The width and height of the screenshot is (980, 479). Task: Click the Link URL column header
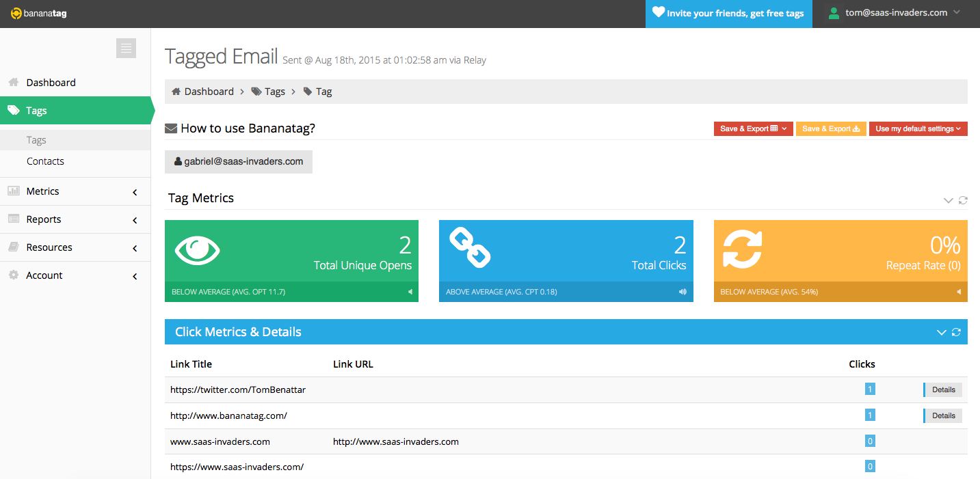353,364
